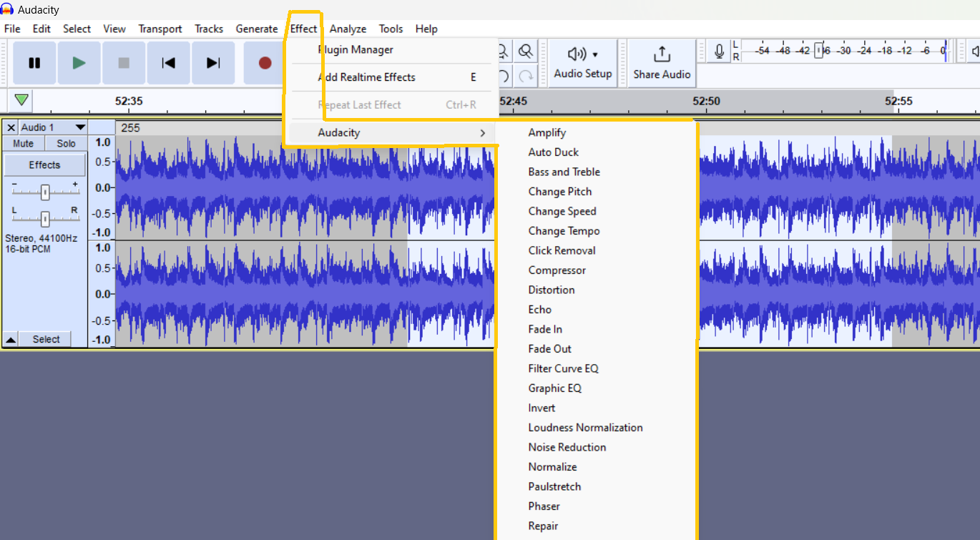
Task: Skip to the project start
Action: (x=168, y=63)
